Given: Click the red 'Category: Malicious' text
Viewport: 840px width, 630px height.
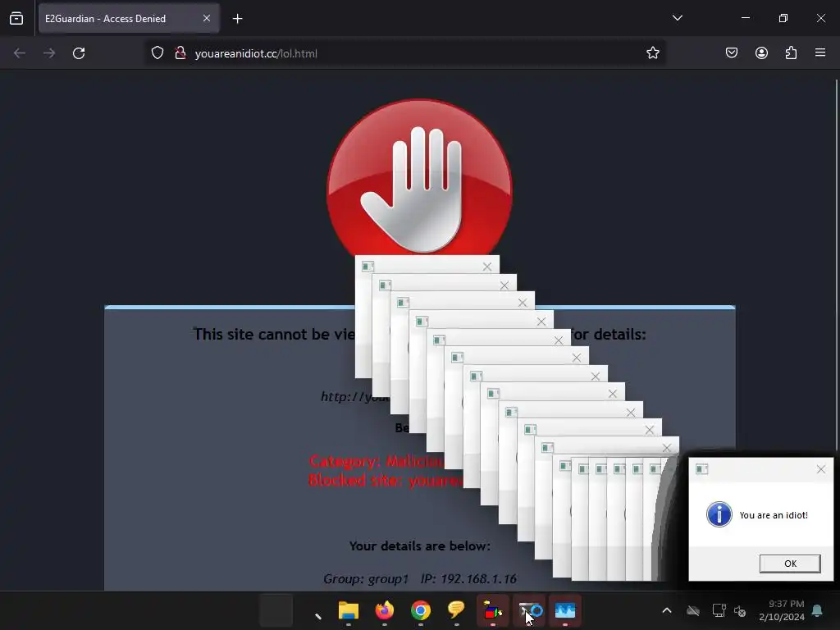Looking at the screenshot, I should (377, 461).
